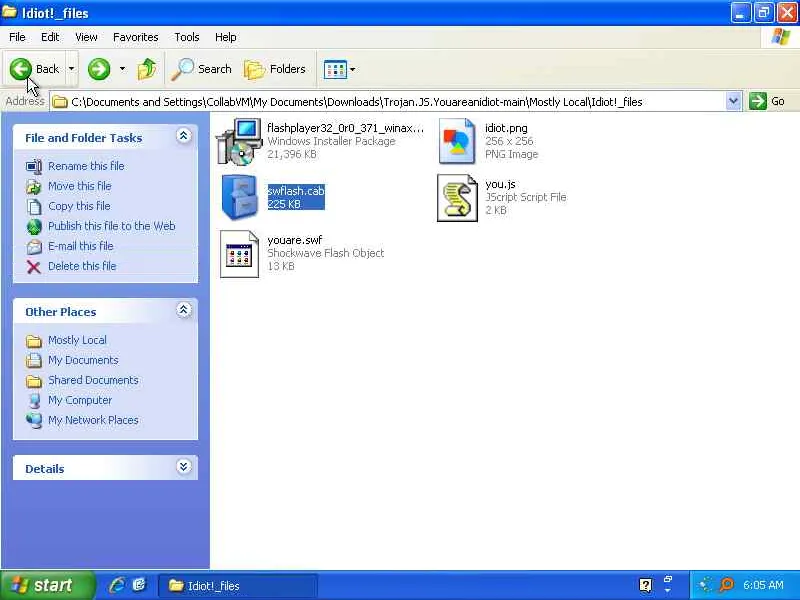Image resolution: width=800 pixels, height=600 pixels.
Task: Launch Internet Explorer from Quick Launch
Action: [117, 585]
